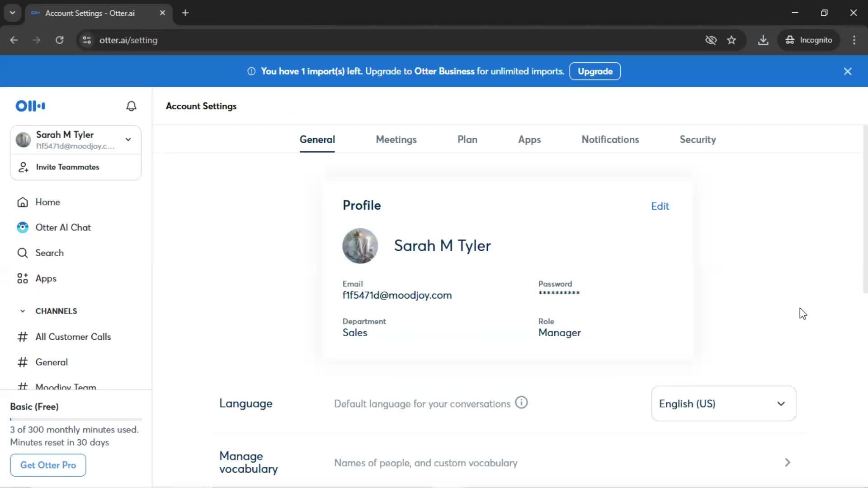868x488 pixels.
Task: Expand the Sarah M Tyler account dropdown
Action: tap(128, 140)
